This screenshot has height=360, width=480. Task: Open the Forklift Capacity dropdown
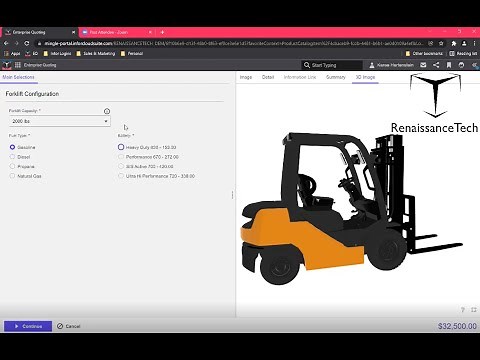60,121
